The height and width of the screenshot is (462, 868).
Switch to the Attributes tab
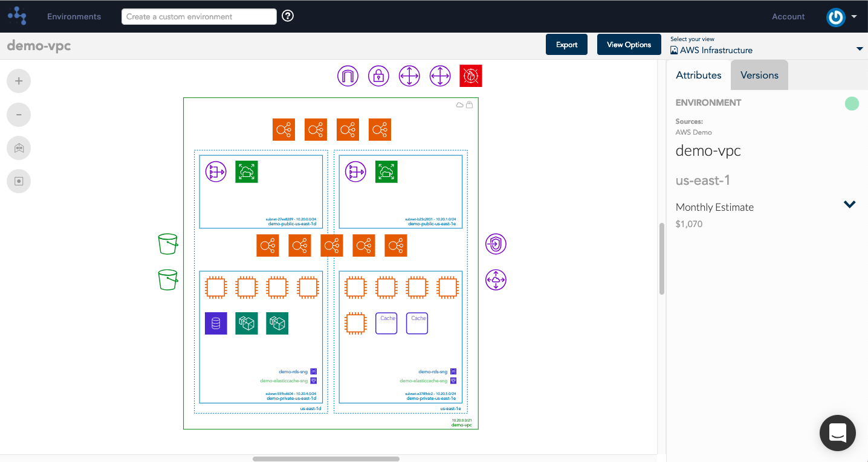pyautogui.click(x=698, y=75)
